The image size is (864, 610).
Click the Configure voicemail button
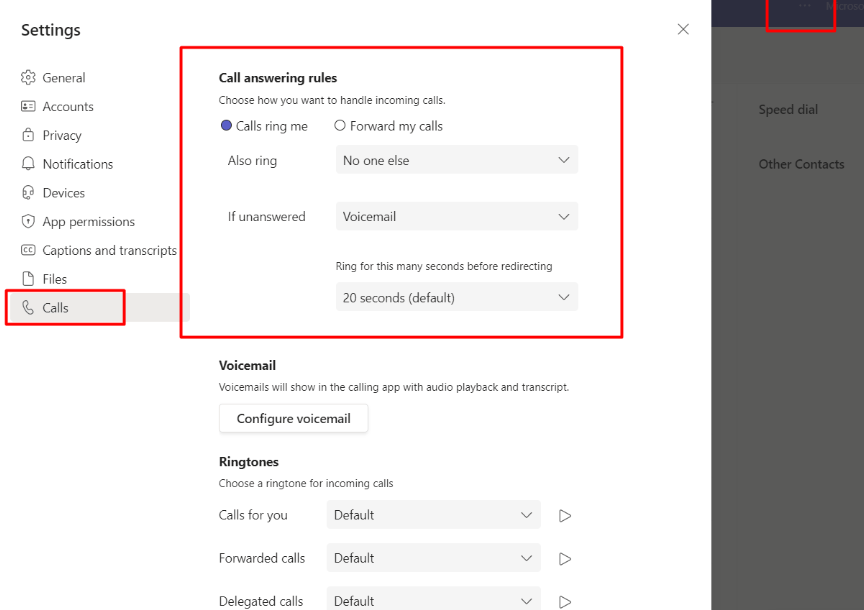tap(294, 418)
